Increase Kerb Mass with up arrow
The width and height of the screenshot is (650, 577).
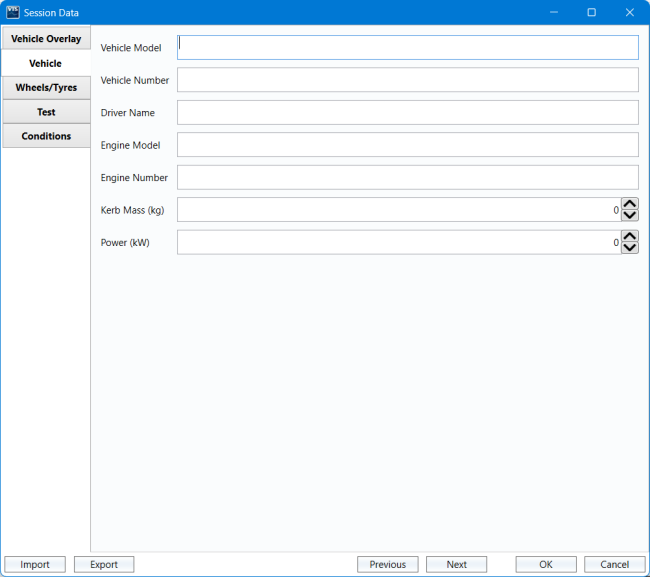(630, 204)
